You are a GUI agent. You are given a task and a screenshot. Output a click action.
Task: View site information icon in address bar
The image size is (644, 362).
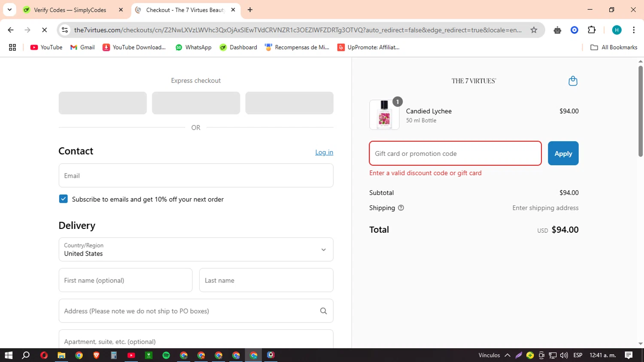(x=65, y=30)
